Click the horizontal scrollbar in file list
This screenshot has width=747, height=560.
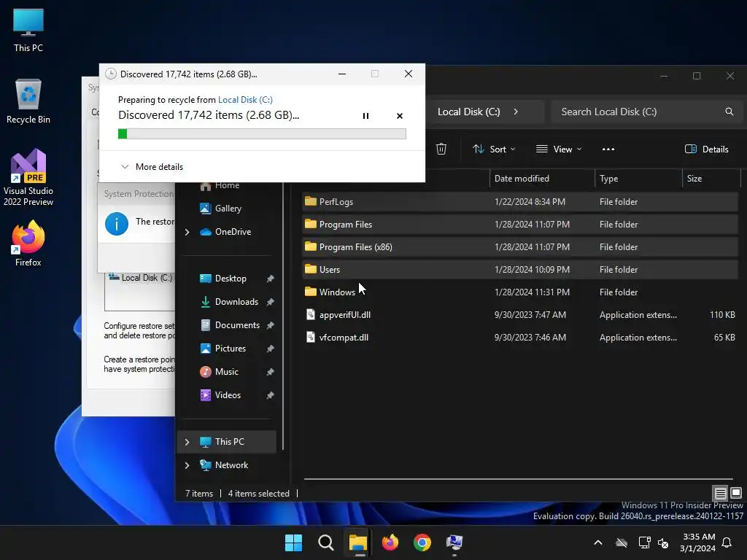coord(518,479)
